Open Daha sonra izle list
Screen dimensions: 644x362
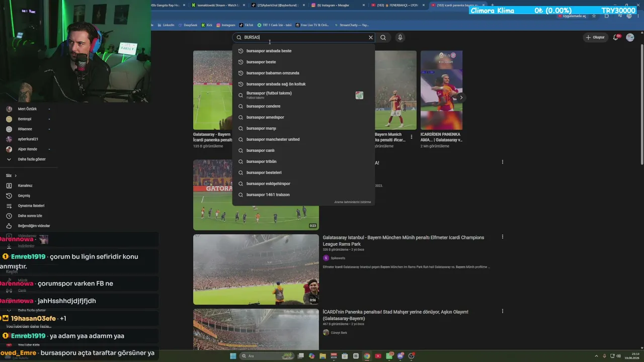[30, 216]
